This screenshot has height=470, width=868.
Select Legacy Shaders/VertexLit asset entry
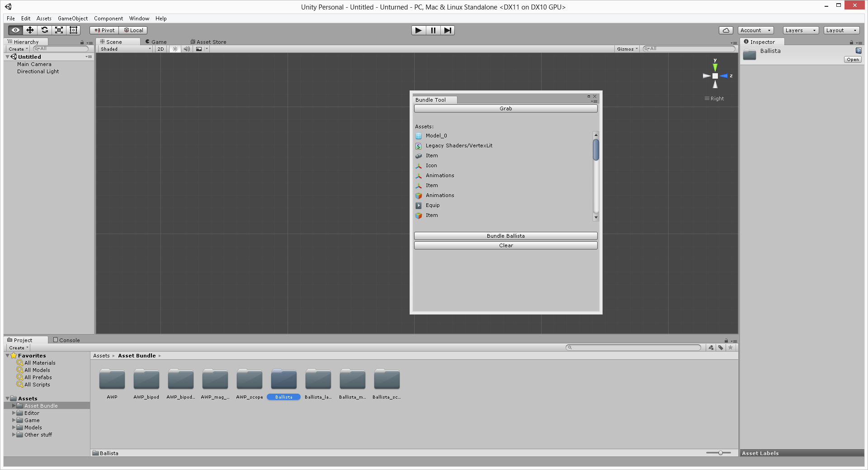coord(459,146)
